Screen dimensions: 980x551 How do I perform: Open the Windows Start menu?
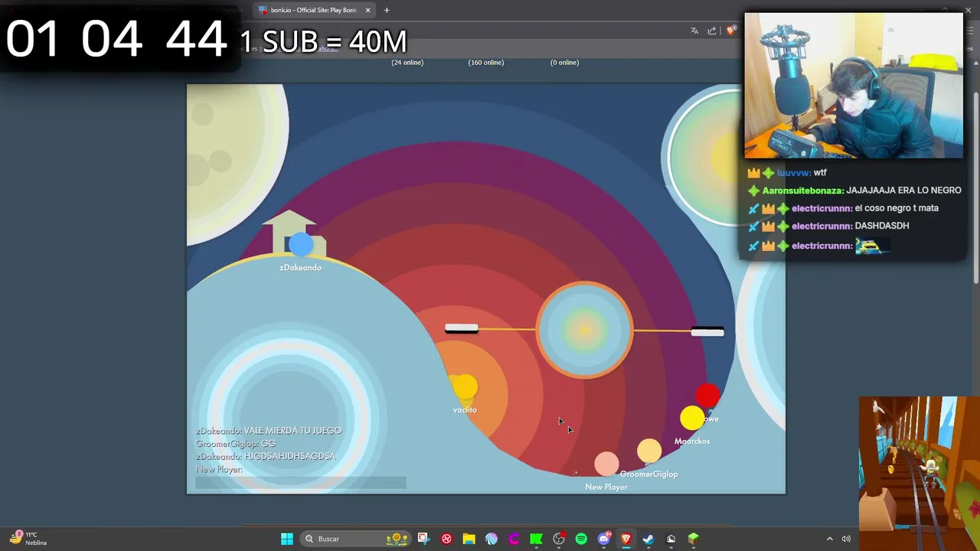[x=287, y=539]
